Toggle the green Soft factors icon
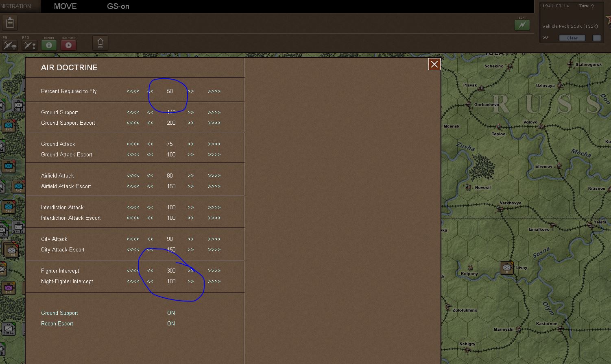The width and height of the screenshot is (611, 364). (522, 25)
